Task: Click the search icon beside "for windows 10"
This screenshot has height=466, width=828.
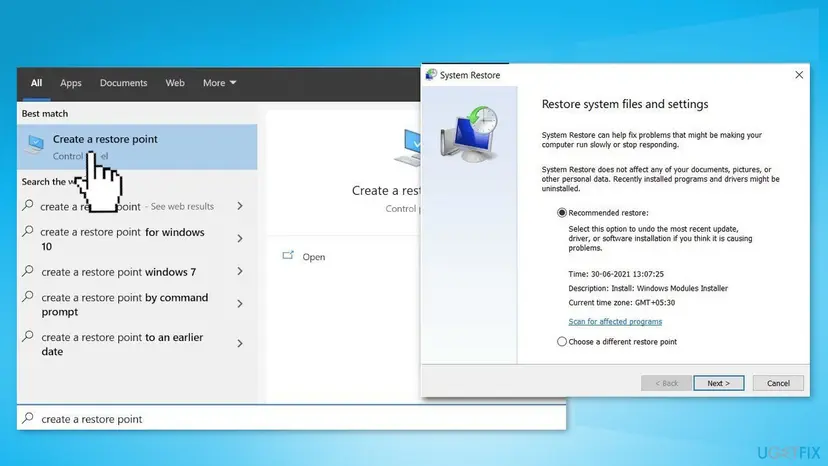Action: pyautogui.click(x=28, y=231)
